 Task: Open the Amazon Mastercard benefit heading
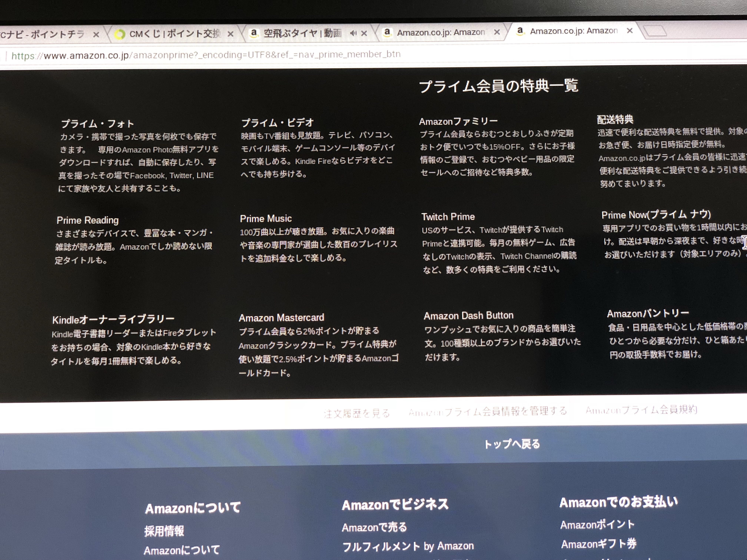coord(281,318)
